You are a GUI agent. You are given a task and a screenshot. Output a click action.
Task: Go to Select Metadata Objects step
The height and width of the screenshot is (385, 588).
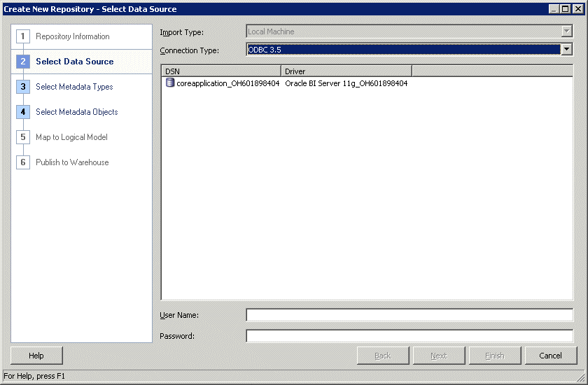click(x=76, y=112)
